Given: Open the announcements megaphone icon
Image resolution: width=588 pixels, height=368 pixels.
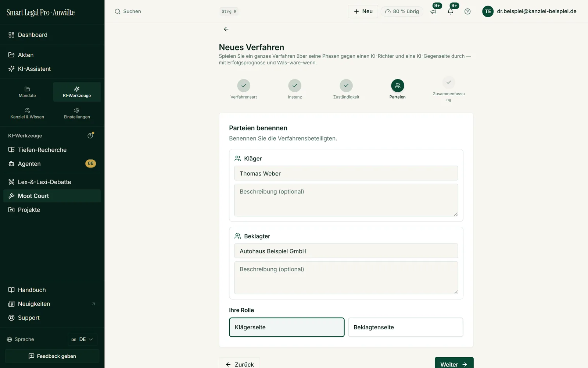Looking at the screenshot, I should coord(433,11).
